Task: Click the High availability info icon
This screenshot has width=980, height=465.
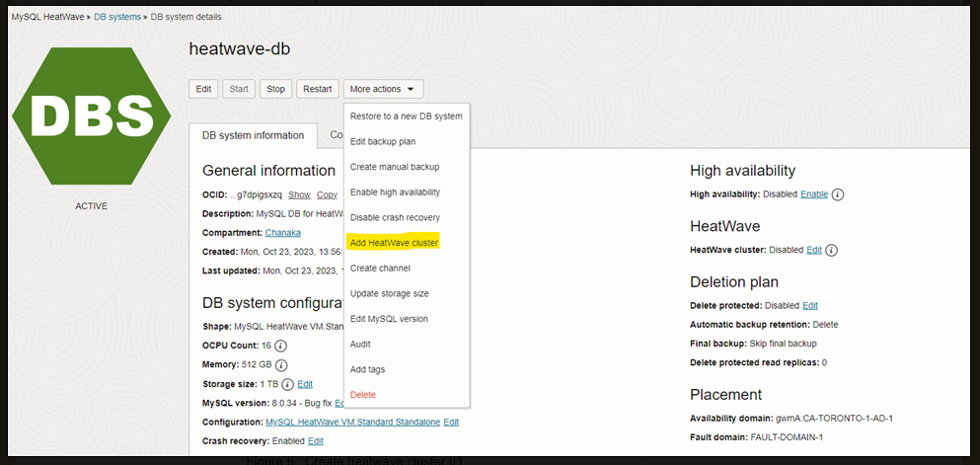Action: (838, 194)
